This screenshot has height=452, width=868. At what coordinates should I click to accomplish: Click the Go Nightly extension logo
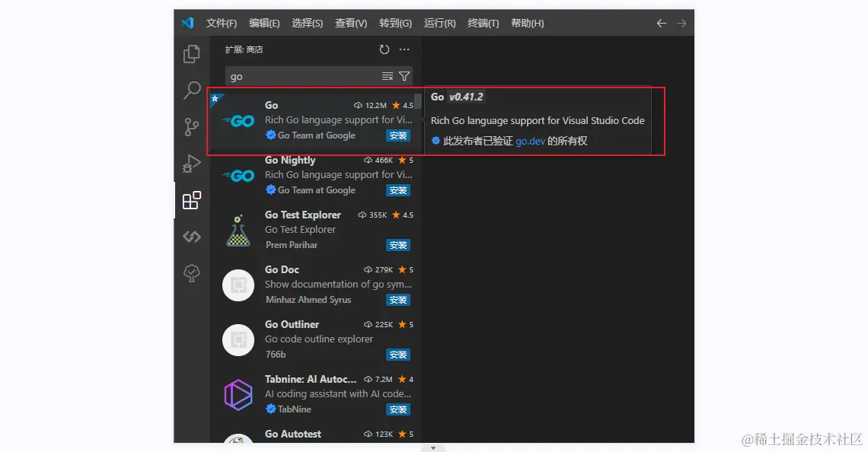pyautogui.click(x=238, y=175)
